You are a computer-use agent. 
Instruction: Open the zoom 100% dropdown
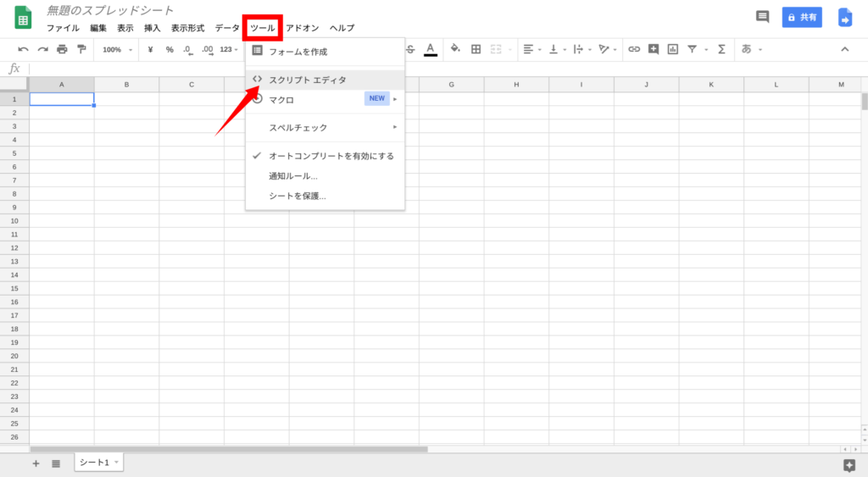pos(117,49)
